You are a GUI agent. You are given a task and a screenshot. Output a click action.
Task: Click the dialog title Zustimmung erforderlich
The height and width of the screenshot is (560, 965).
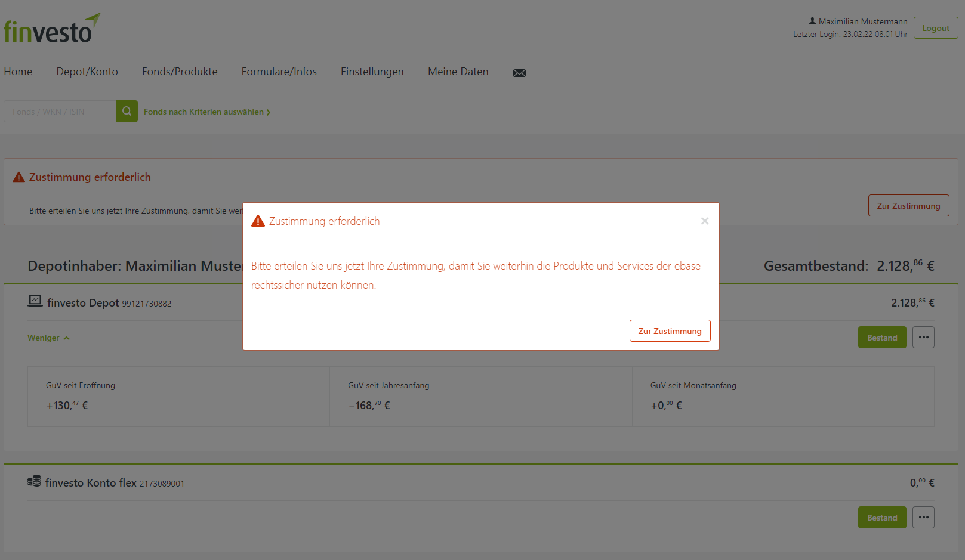tap(324, 221)
